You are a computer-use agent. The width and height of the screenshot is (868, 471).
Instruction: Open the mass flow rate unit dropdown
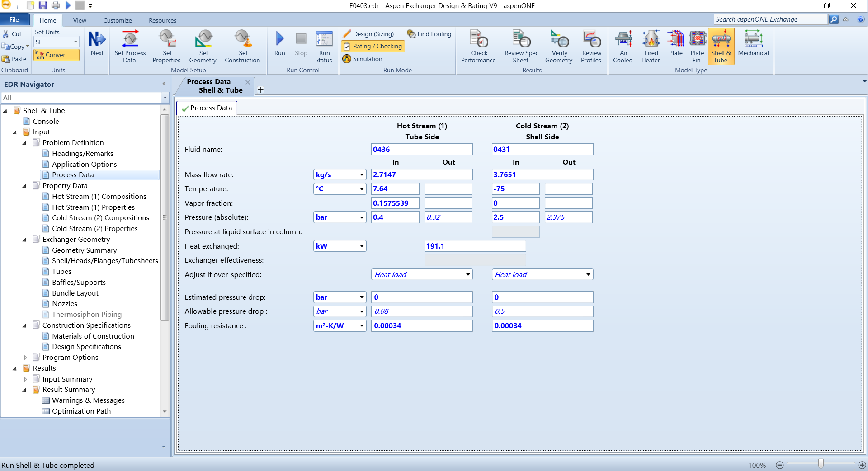click(x=362, y=175)
